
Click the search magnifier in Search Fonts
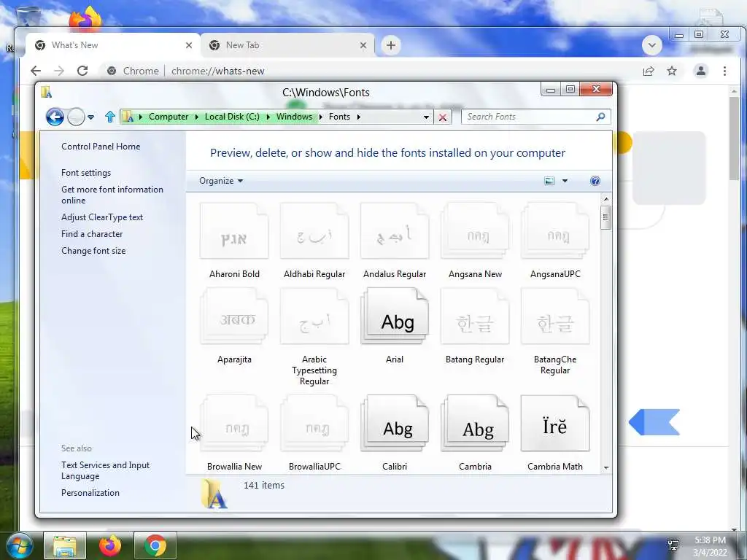click(x=600, y=117)
